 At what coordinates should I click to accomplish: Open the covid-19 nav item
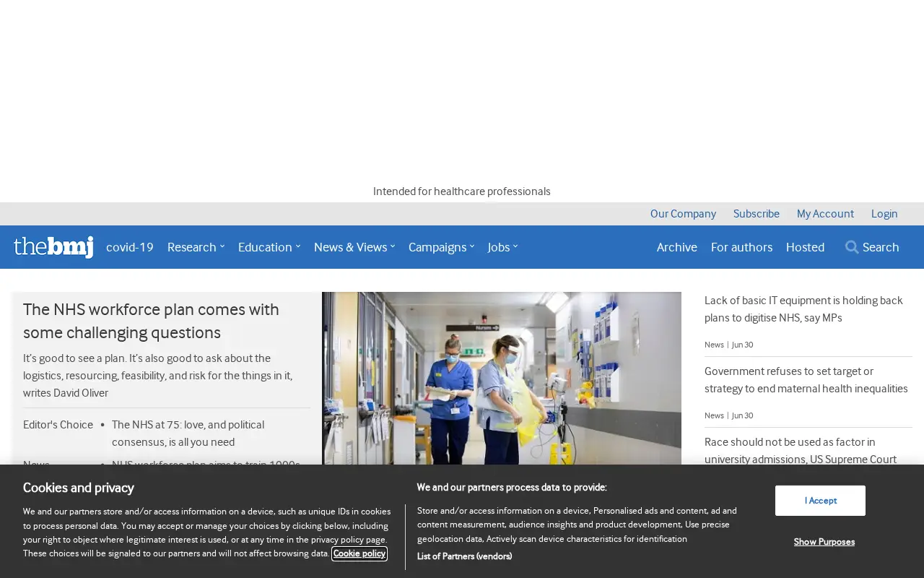click(x=130, y=247)
